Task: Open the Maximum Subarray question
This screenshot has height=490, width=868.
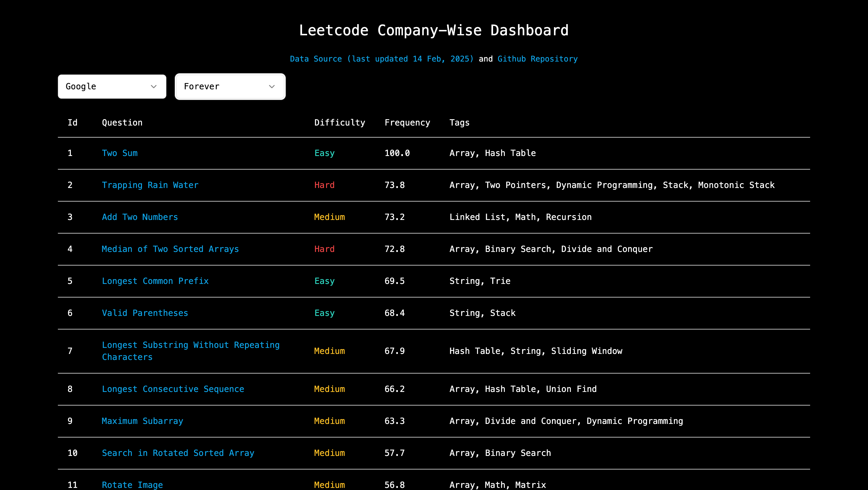Action: [x=142, y=421]
